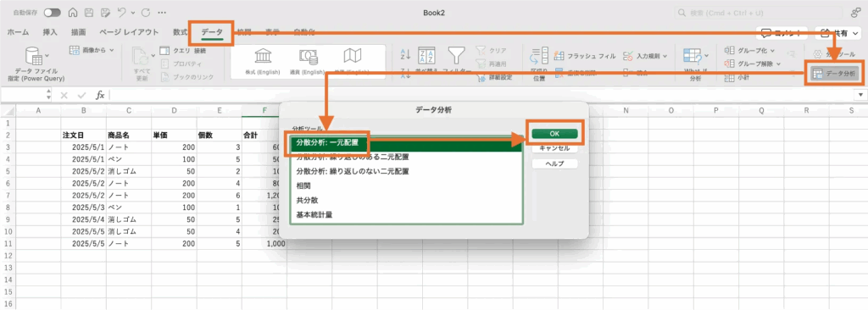Open the グループ化 dropdown
Screen dimensions: 868x310
coord(749,50)
